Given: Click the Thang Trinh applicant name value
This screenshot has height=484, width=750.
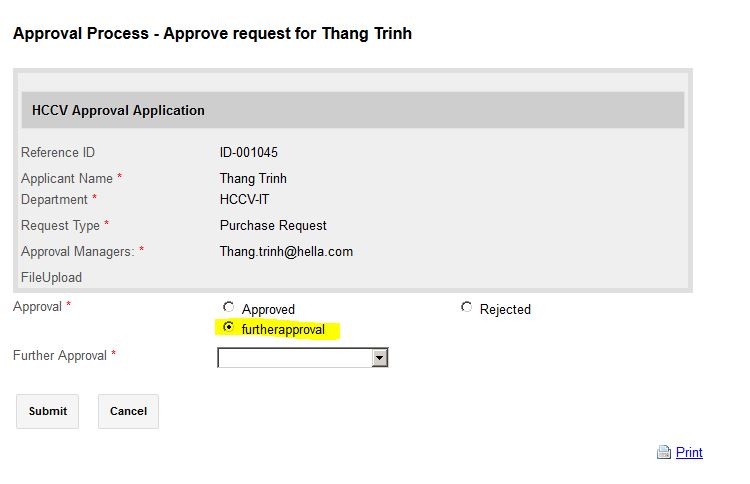Looking at the screenshot, I should tap(253, 178).
